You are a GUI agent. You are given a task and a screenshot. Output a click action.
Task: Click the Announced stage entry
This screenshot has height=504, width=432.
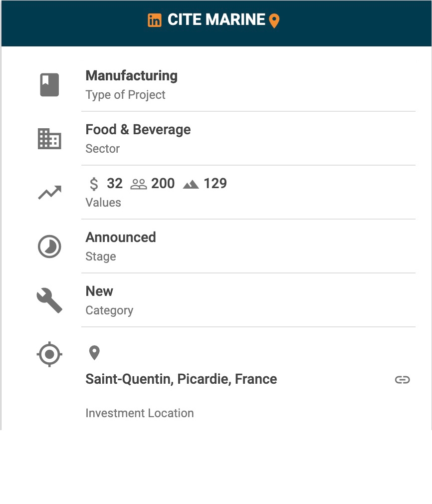coord(121,238)
